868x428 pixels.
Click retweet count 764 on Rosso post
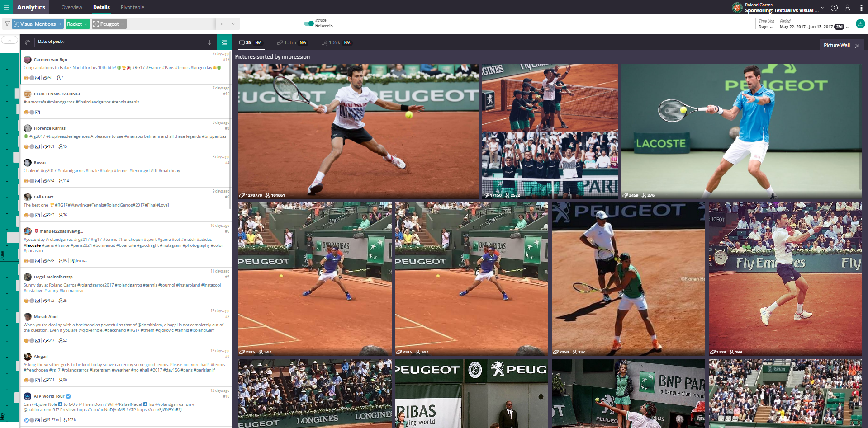click(49, 181)
